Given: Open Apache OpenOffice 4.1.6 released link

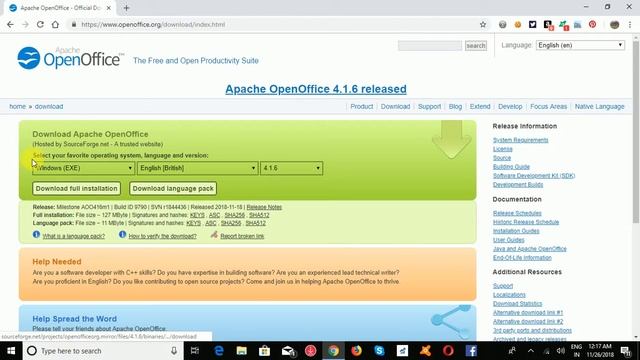Looking at the screenshot, I should pos(316,89).
